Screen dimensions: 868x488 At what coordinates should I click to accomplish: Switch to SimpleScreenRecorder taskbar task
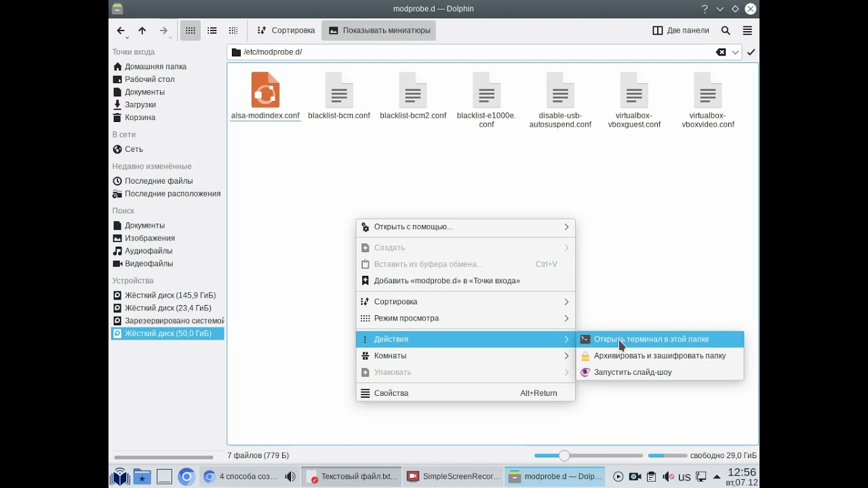coord(453,476)
